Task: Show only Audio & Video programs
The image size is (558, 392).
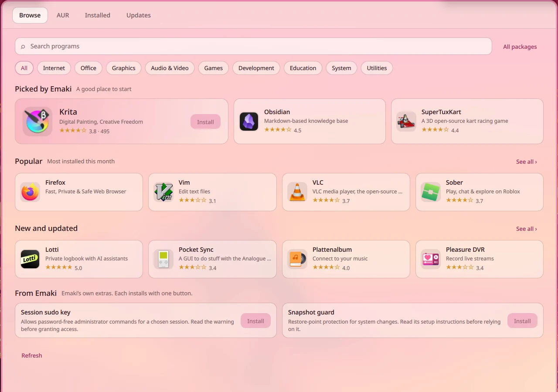Action: [x=170, y=68]
